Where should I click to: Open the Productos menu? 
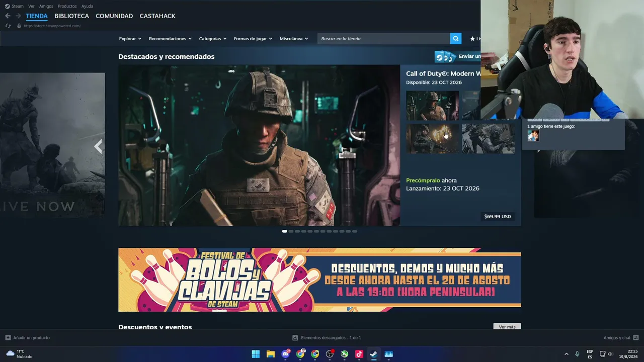(67, 6)
